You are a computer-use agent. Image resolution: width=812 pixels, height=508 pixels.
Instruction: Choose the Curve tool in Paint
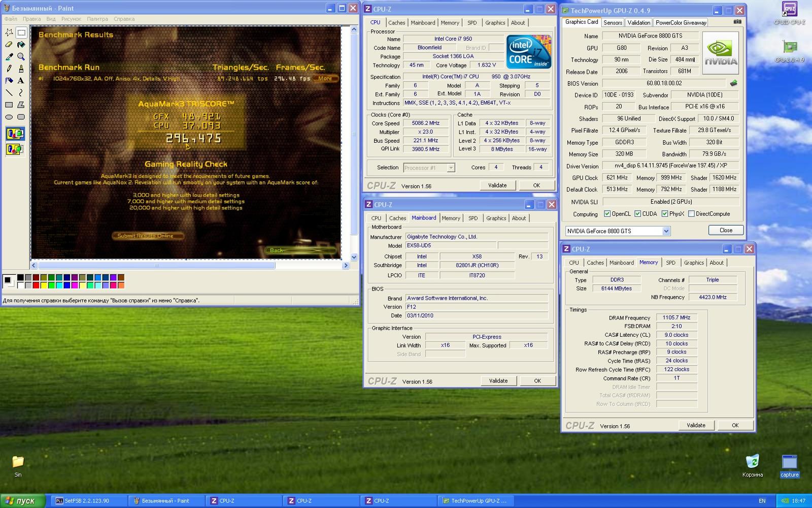coord(21,92)
